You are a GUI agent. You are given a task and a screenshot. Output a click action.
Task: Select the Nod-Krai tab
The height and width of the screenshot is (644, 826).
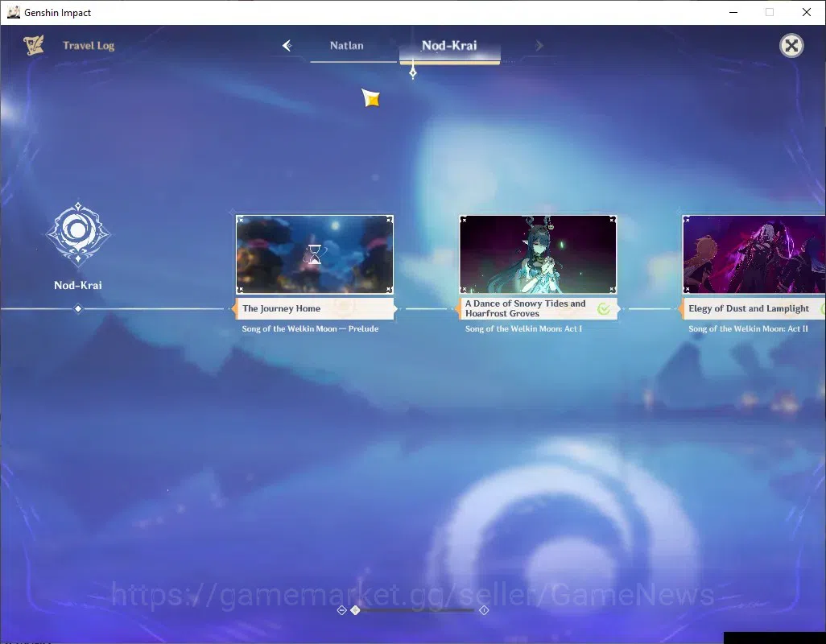click(x=449, y=46)
